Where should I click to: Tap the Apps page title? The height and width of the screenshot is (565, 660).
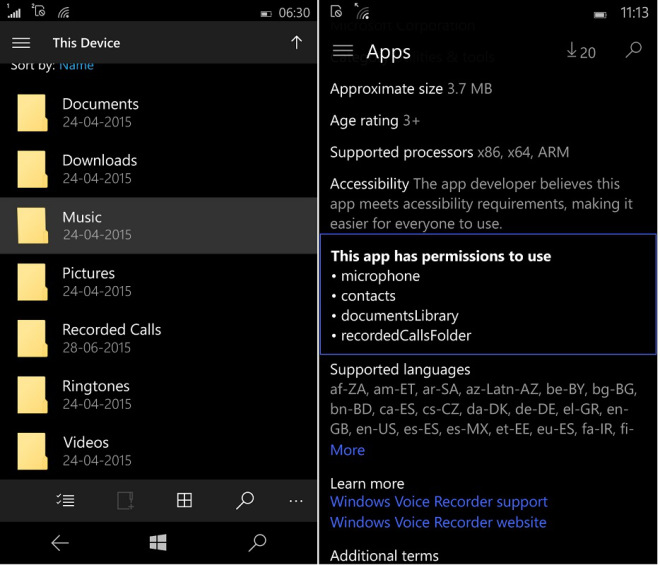(389, 53)
